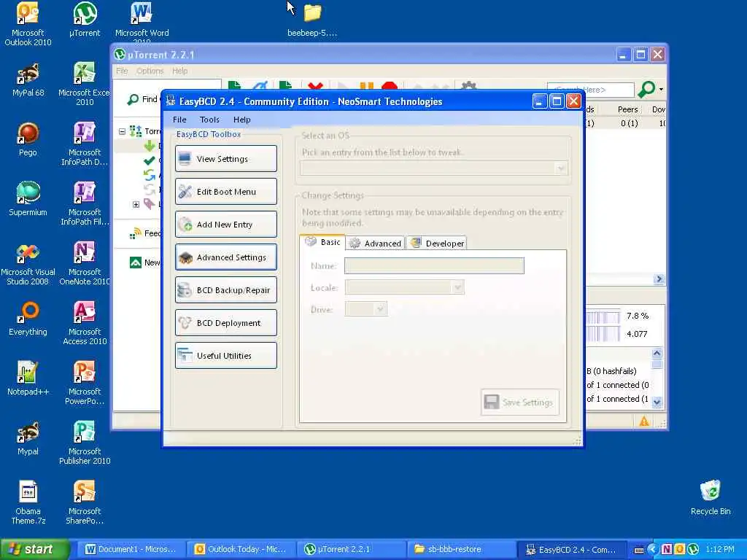Collapse the Torrents tree in uTorrent
This screenshot has height=560, width=747.
[x=123, y=131]
